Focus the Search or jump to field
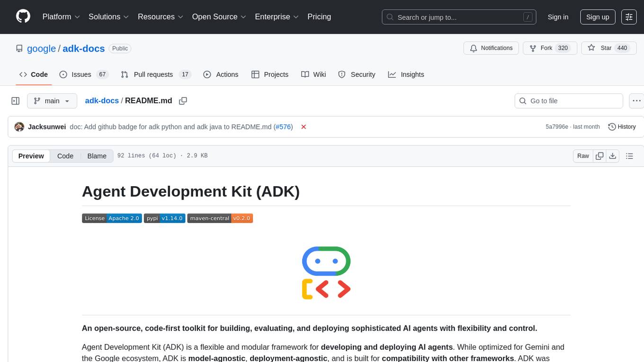Viewport: 644px width, 362px height. tap(459, 17)
